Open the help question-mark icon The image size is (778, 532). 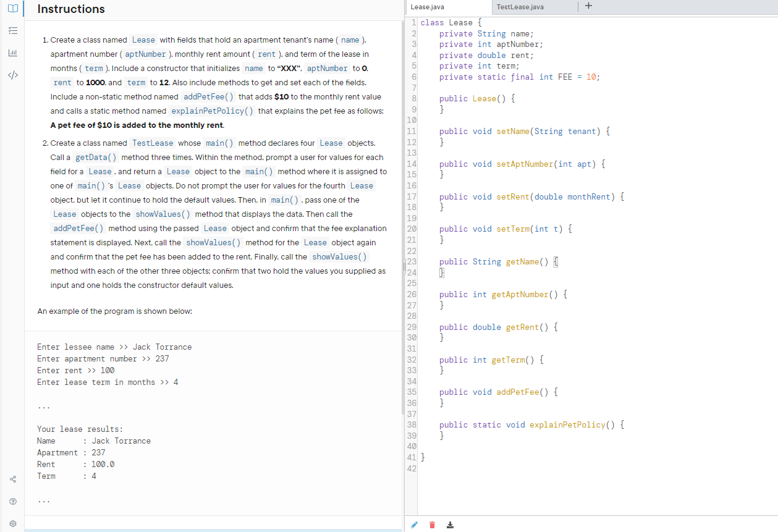(12, 501)
